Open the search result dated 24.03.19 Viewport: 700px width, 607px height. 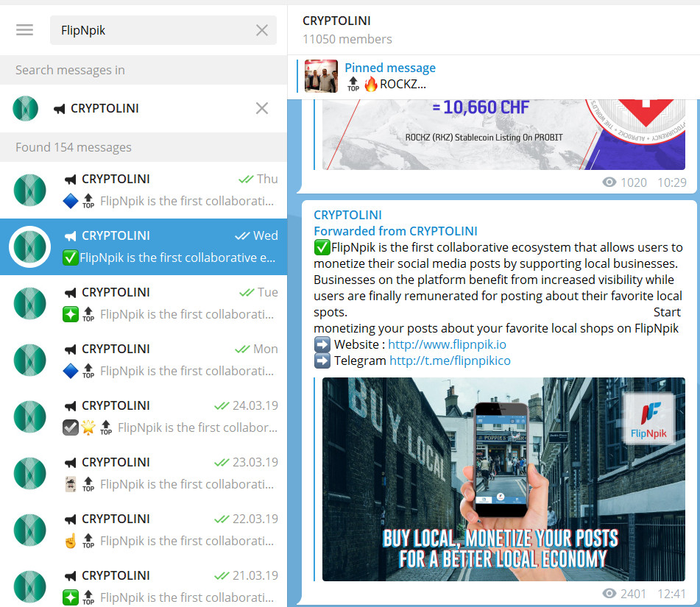[x=144, y=417]
